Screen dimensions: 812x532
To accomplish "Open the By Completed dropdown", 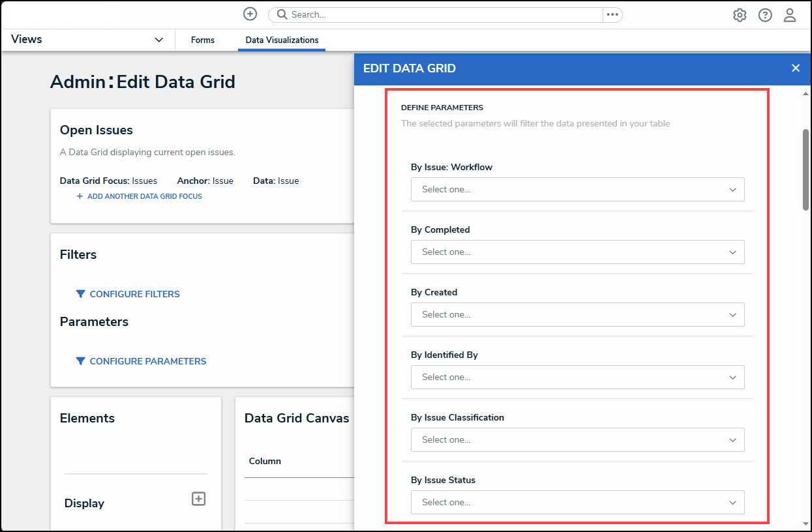I will point(577,252).
